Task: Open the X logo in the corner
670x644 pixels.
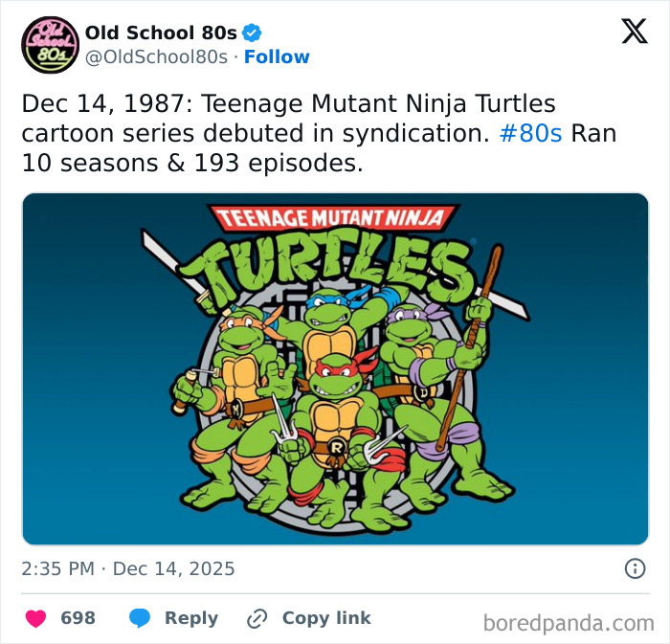Action: tap(634, 32)
